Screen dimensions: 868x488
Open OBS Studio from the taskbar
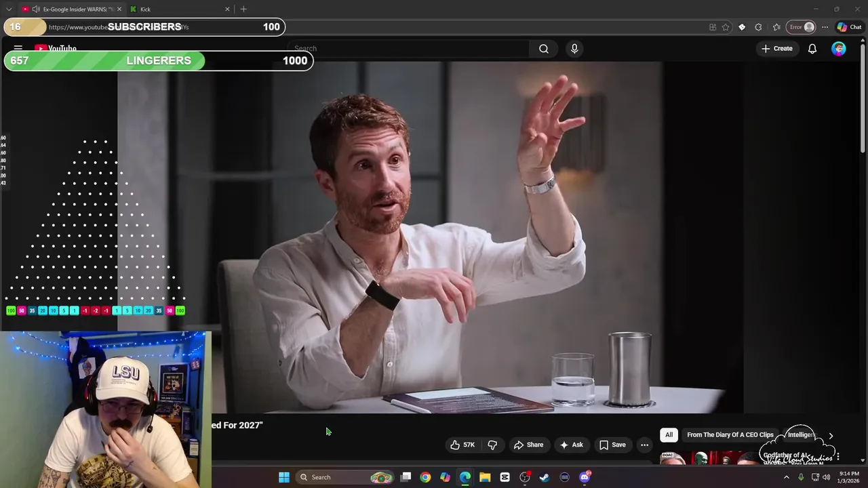[x=525, y=477]
